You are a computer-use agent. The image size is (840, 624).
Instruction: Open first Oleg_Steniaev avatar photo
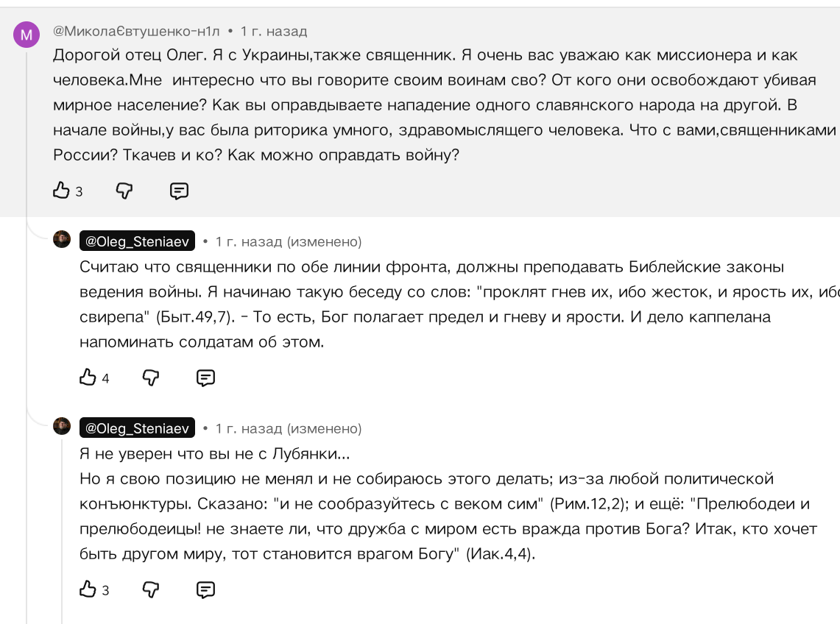coord(62,239)
